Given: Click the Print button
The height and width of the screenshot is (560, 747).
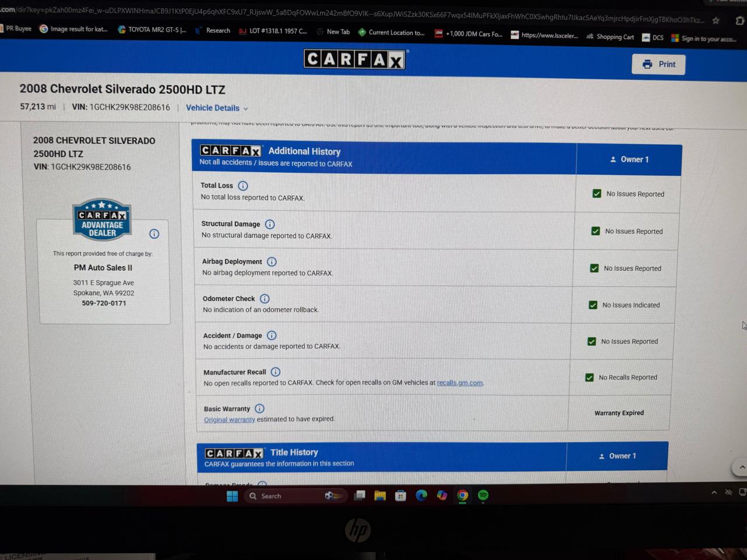Looking at the screenshot, I should coord(658,64).
